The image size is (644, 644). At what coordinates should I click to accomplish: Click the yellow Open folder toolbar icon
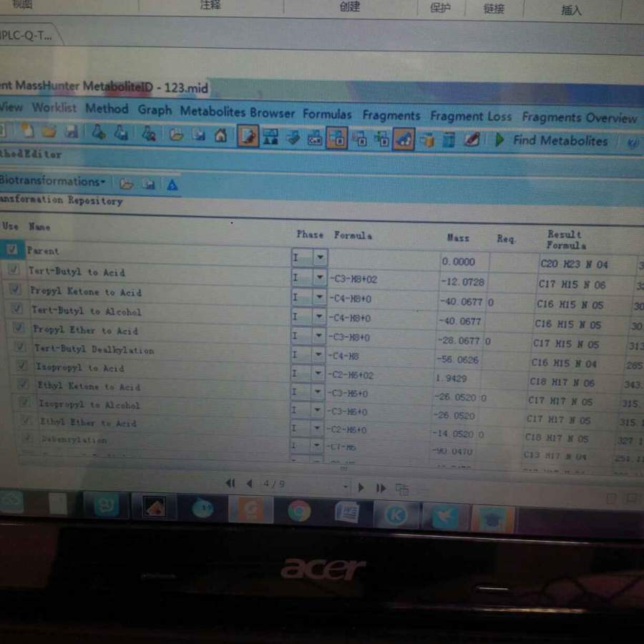(x=49, y=132)
